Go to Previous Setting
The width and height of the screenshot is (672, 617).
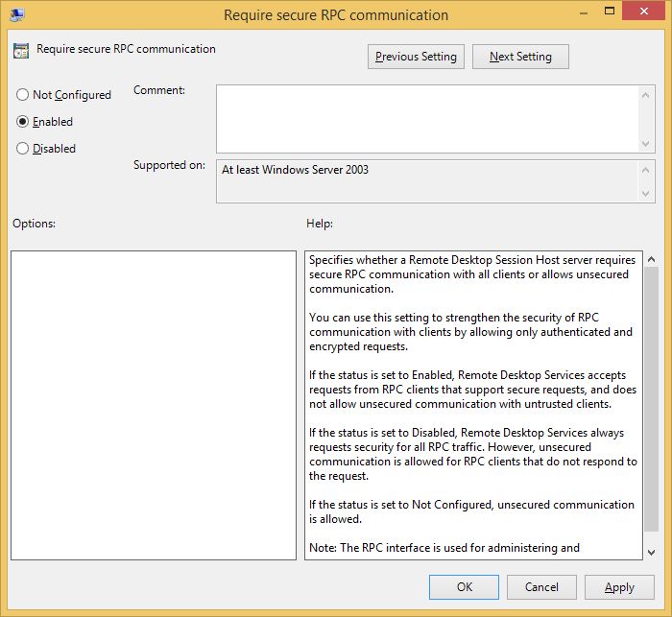click(x=416, y=57)
